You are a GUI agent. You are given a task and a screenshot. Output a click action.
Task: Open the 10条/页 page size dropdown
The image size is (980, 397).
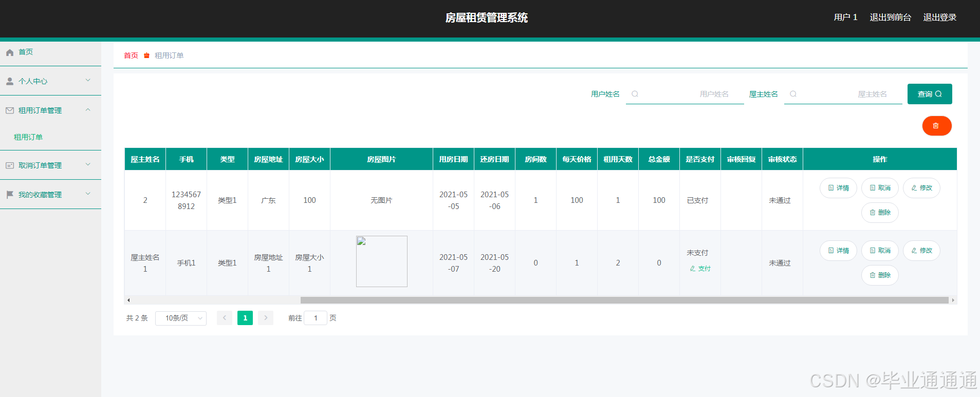coord(181,318)
